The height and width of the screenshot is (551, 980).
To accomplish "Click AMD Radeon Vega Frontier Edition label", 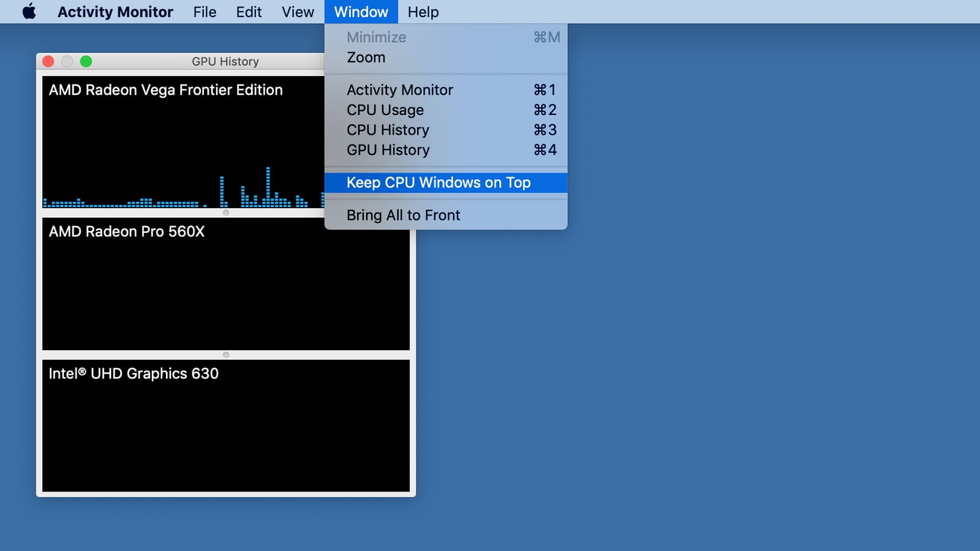I will coord(165,90).
